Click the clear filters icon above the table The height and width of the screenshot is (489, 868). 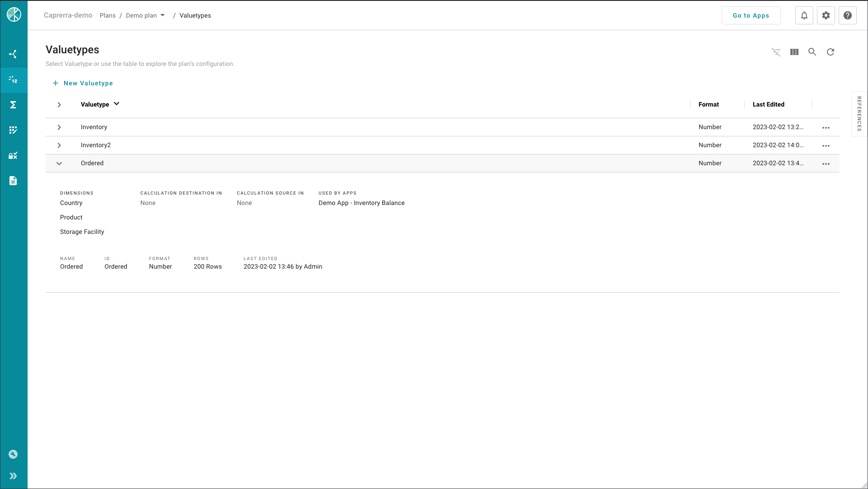(x=776, y=52)
